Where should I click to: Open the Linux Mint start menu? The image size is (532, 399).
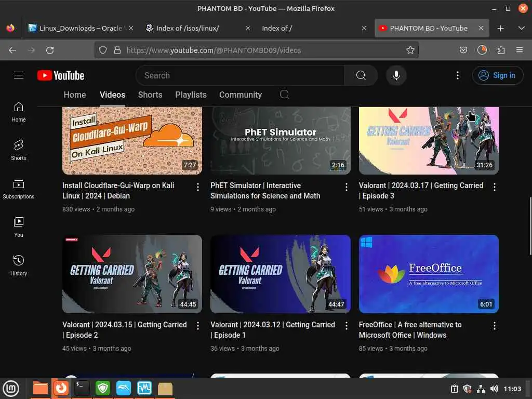pos(11,388)
